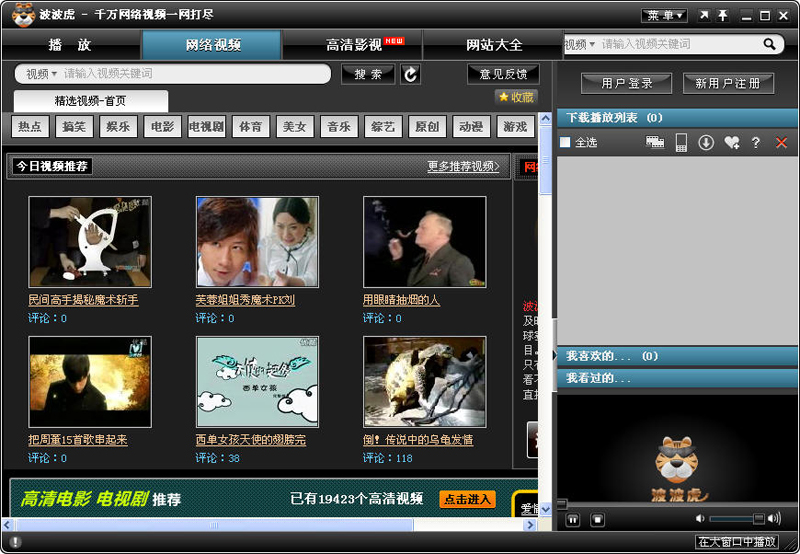
Task: Click the orange 点击进入 button
Action: click(x=467, y=499)
